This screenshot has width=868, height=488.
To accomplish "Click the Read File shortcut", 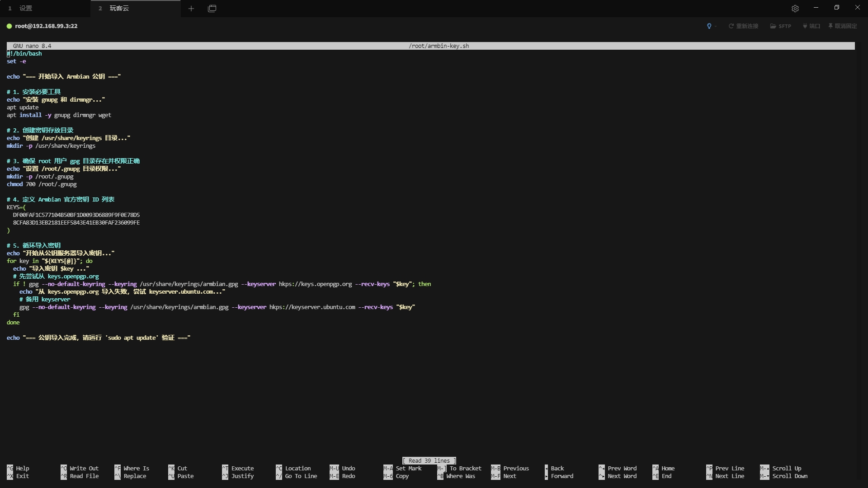I will pyautogui.click(x=80, y=476).
